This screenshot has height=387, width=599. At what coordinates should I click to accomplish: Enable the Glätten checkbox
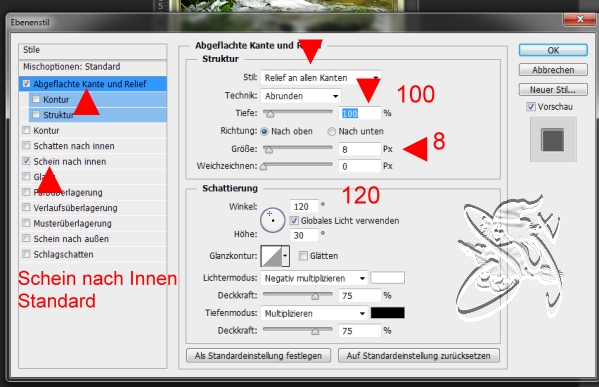point(303,256)
